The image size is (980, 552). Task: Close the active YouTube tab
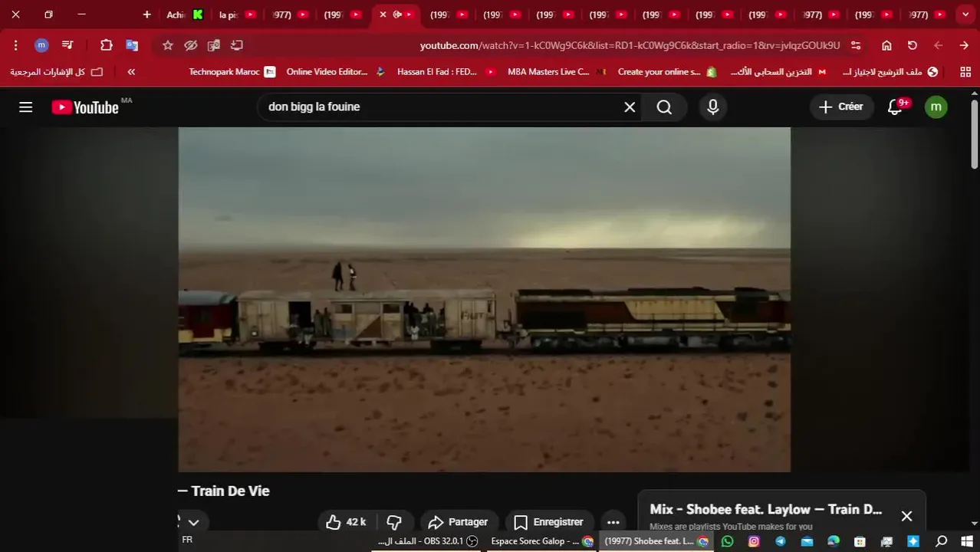383,15
